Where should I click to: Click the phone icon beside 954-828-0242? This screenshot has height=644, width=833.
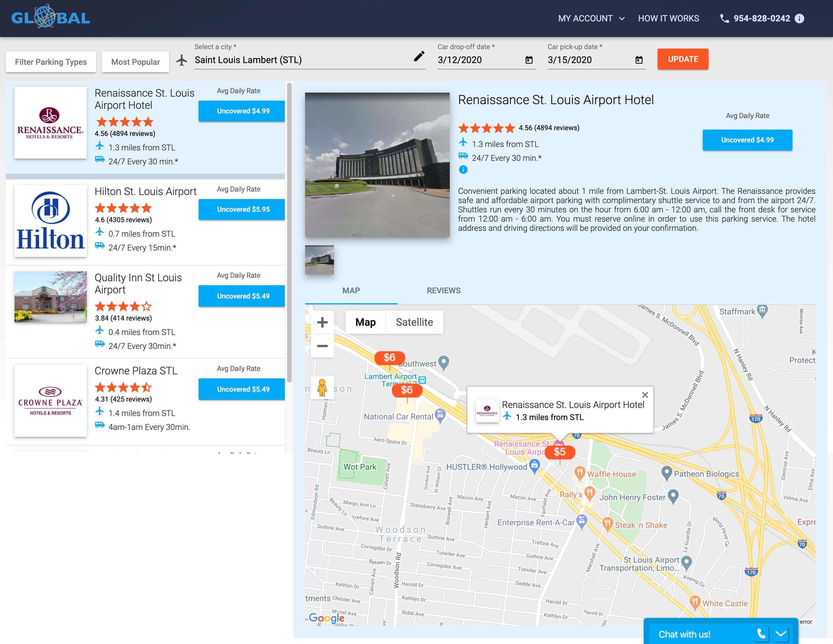(x=724, y=18)
